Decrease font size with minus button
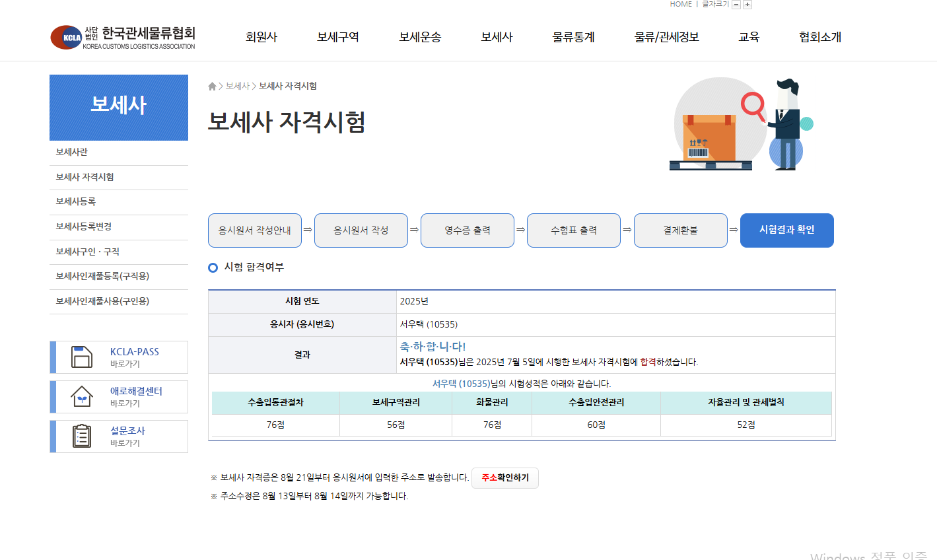 [736, 5]
